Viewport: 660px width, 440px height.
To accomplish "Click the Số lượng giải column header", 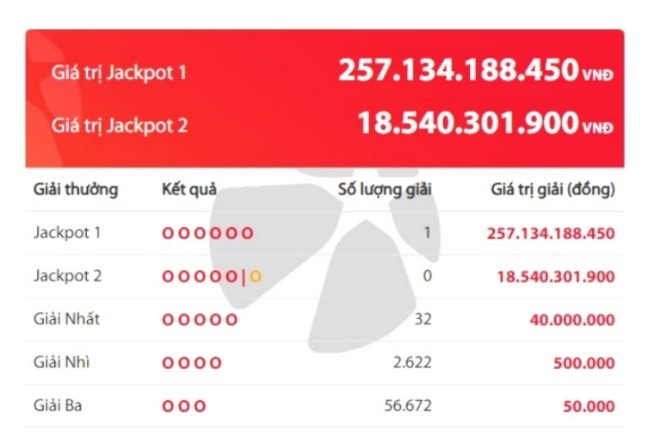I will click(x=385, y=189).
